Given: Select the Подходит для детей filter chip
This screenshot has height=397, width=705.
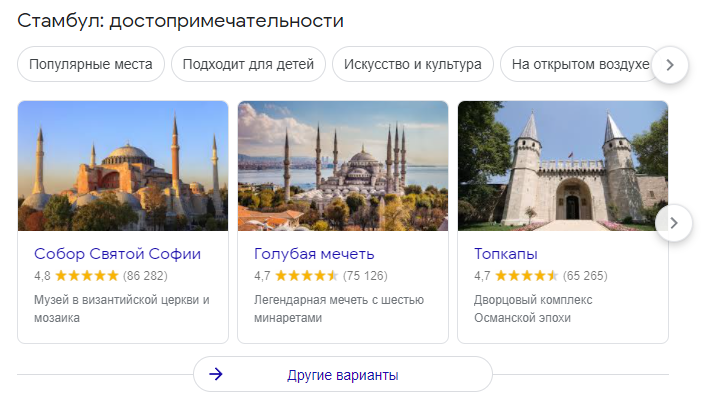Looking at the screenshot, I should pyautogui.click(x=248, y=64).
